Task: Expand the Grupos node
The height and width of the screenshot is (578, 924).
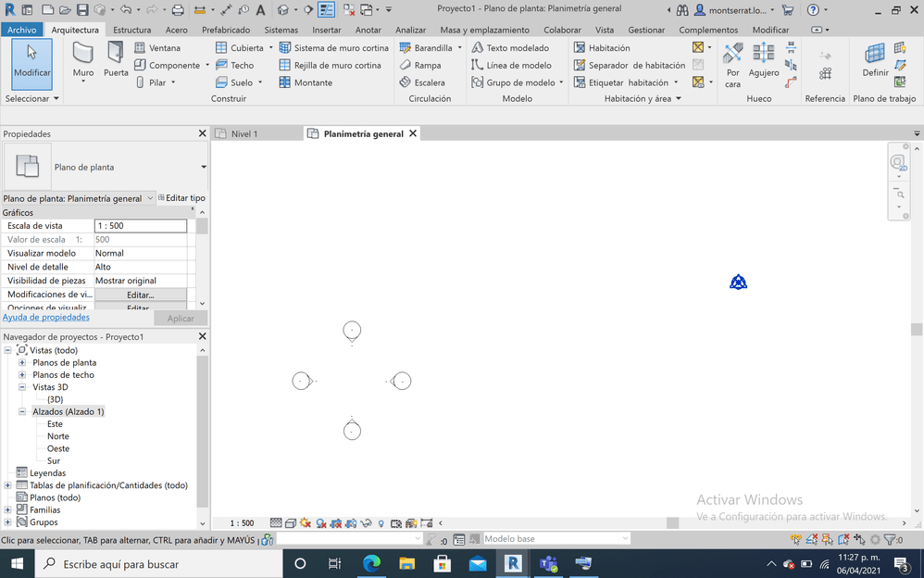Action: [x=7, y=522]
